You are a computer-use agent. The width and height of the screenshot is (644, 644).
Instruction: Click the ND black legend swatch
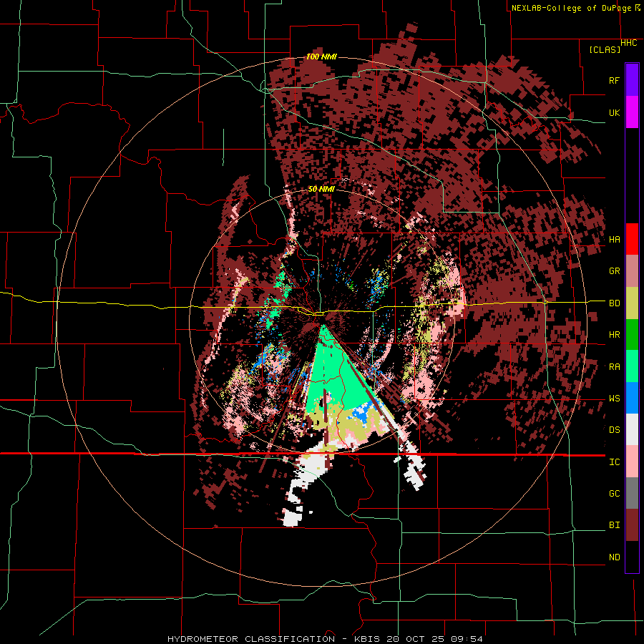click(632, 557)
